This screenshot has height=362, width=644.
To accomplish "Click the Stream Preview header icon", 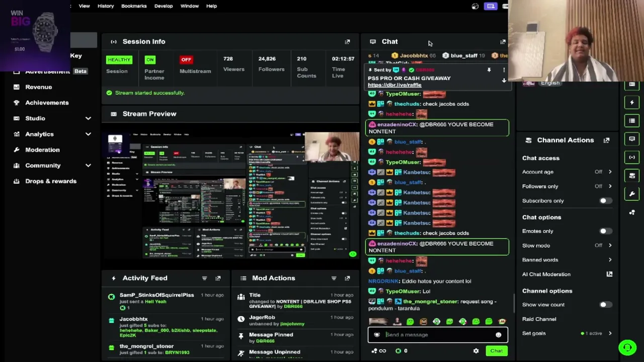I will [113, 114].
